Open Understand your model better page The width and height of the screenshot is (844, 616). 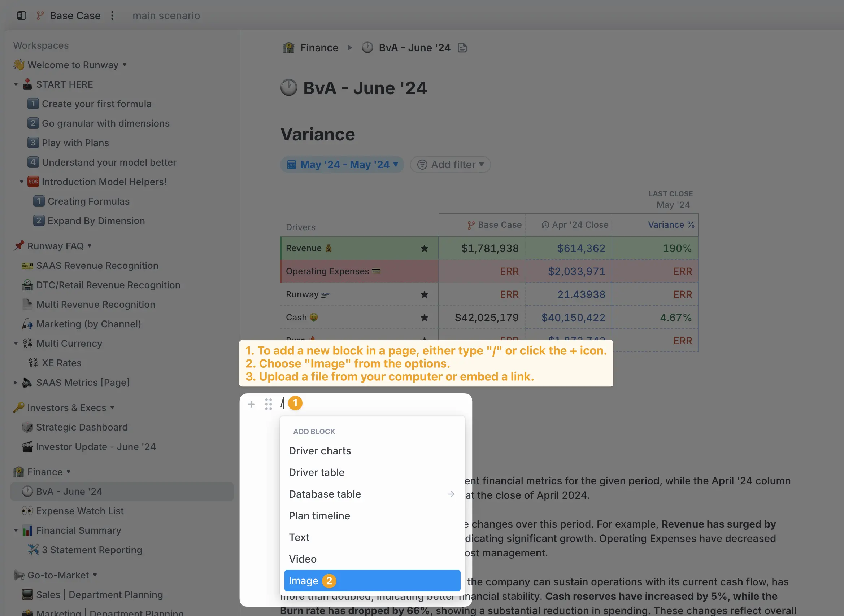coord(109,162)
